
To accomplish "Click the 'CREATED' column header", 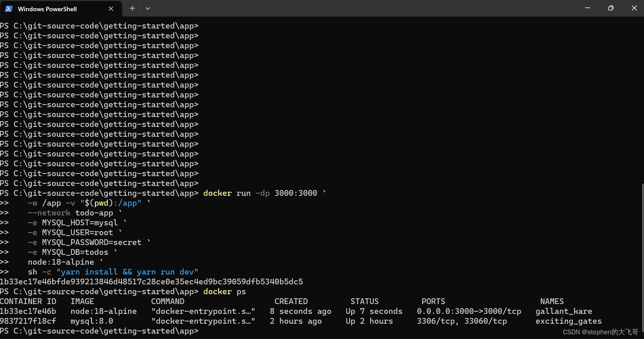I will coord(291,301).
